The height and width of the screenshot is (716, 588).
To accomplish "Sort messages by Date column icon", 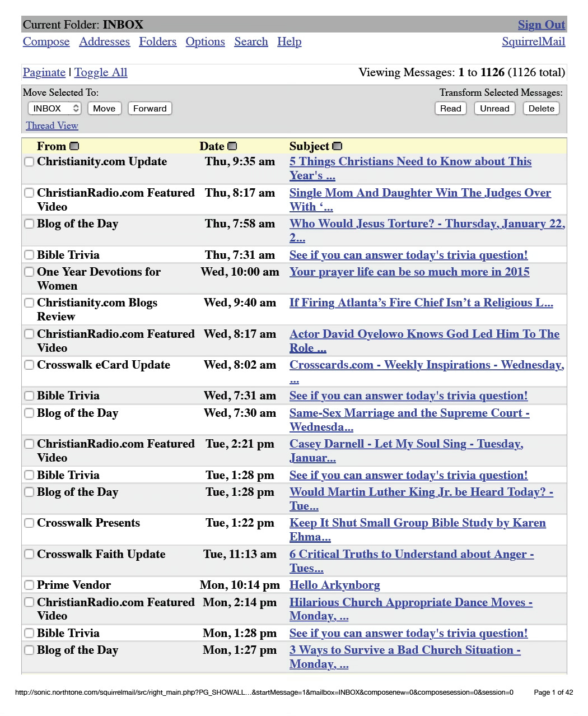I will pos(232,146).
